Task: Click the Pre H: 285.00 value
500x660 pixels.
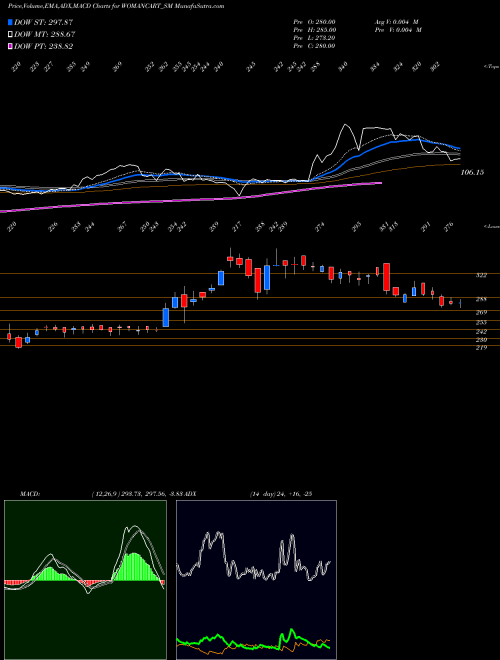Action: point(314,30)
